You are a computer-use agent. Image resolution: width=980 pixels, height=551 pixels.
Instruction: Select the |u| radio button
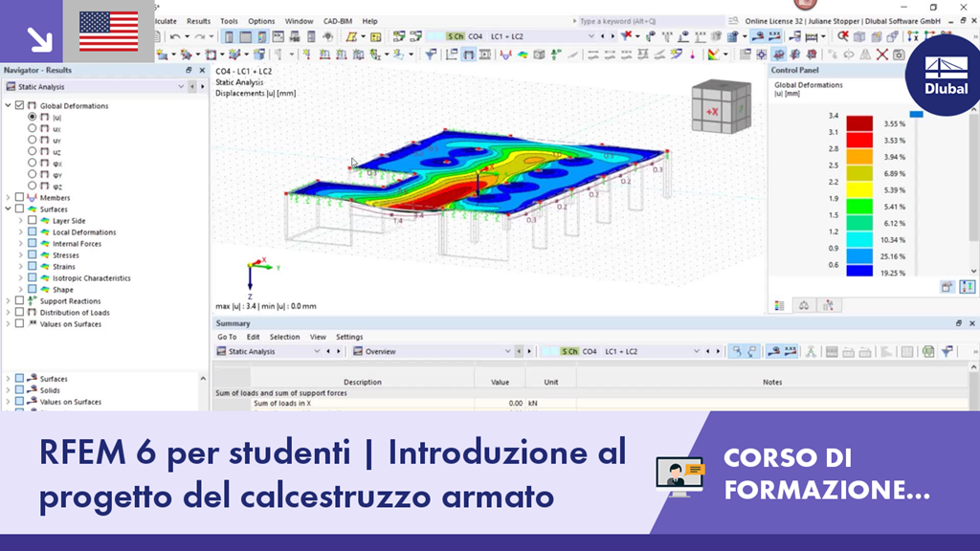32,117
